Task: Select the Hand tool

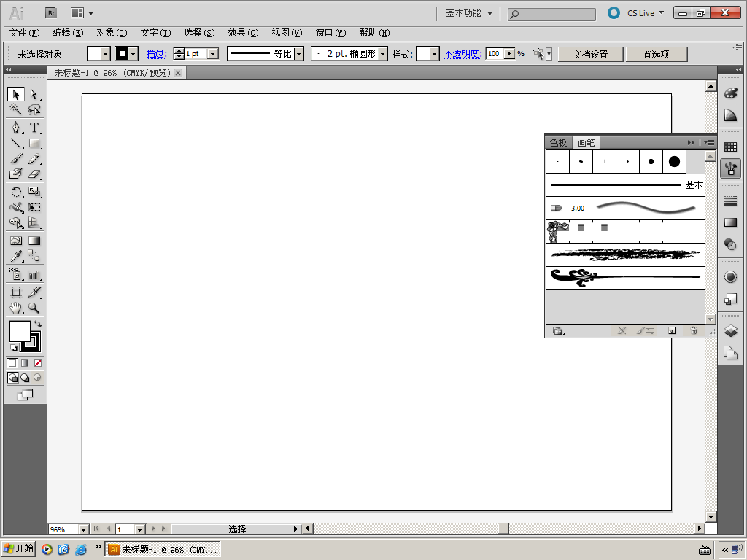Action: (16, 308)
